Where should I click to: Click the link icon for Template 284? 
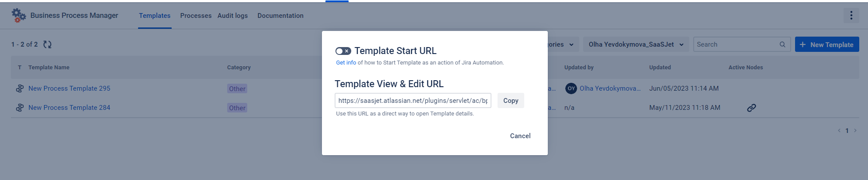click(x=751, y=108)
